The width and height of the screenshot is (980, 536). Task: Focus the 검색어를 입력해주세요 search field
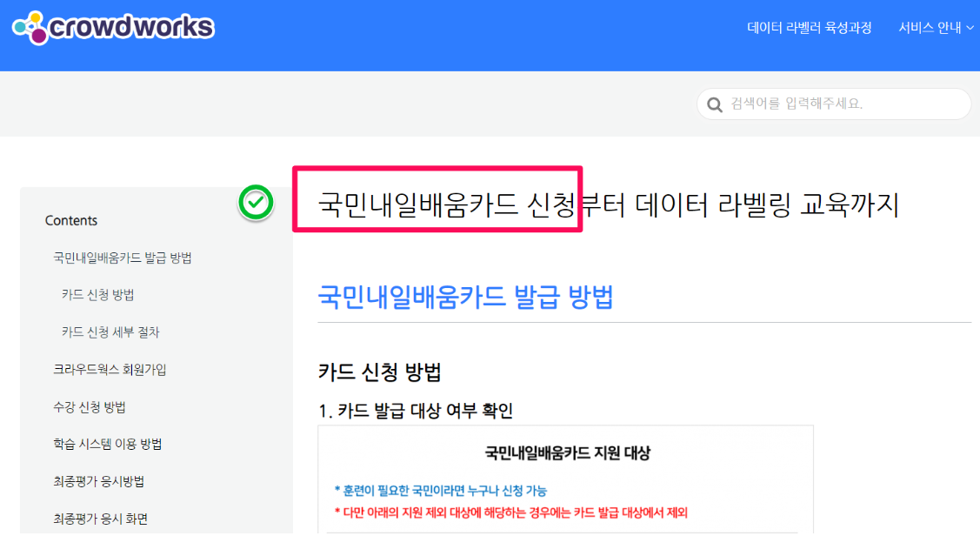[834, 104]
